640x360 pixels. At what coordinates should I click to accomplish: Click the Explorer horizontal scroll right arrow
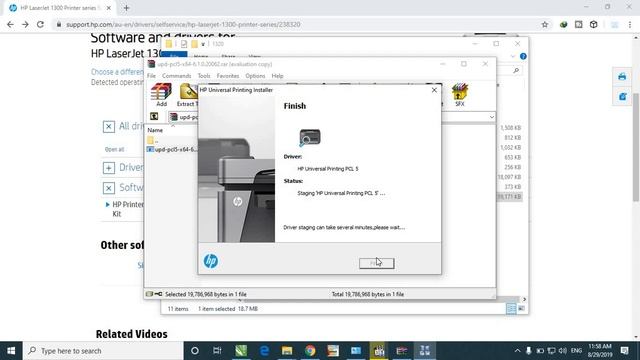click(524, 299)
